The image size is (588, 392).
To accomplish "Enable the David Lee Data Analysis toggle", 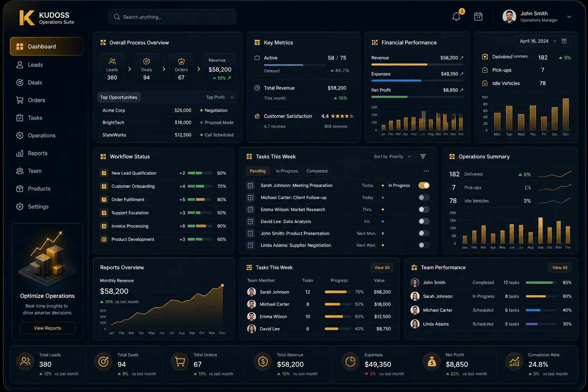I will point(424,221).
